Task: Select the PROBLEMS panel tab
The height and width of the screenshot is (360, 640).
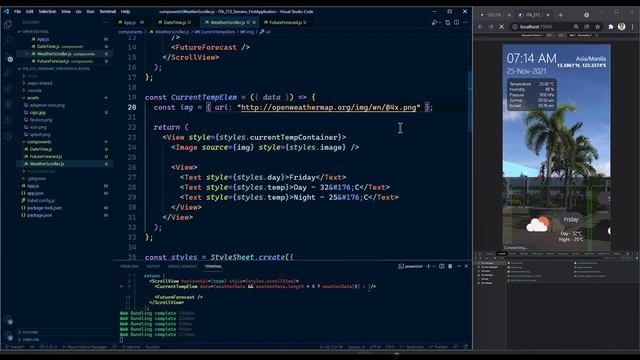Action: pyautogui.click(x=129, y=267)
